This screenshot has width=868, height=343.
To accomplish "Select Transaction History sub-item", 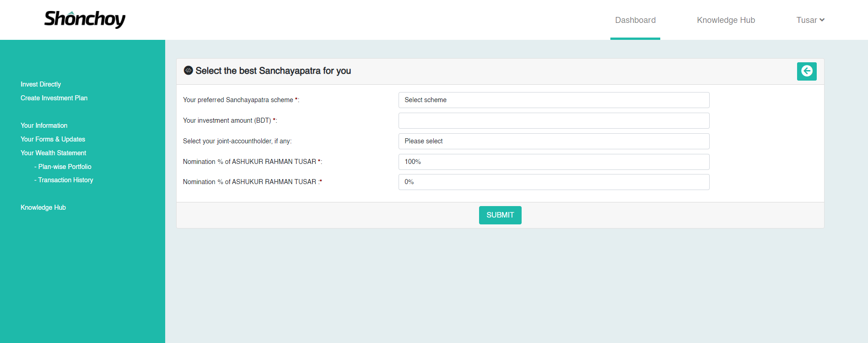I will pos(64,180).
